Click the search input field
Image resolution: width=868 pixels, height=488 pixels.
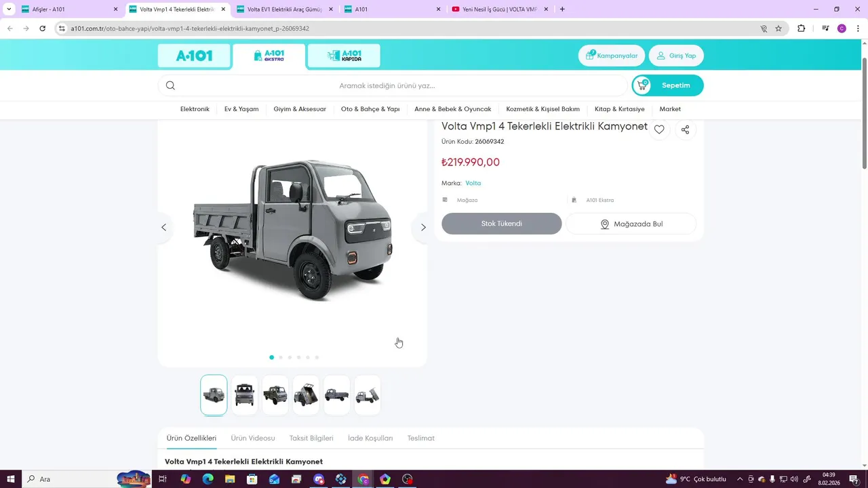(393, 85)
